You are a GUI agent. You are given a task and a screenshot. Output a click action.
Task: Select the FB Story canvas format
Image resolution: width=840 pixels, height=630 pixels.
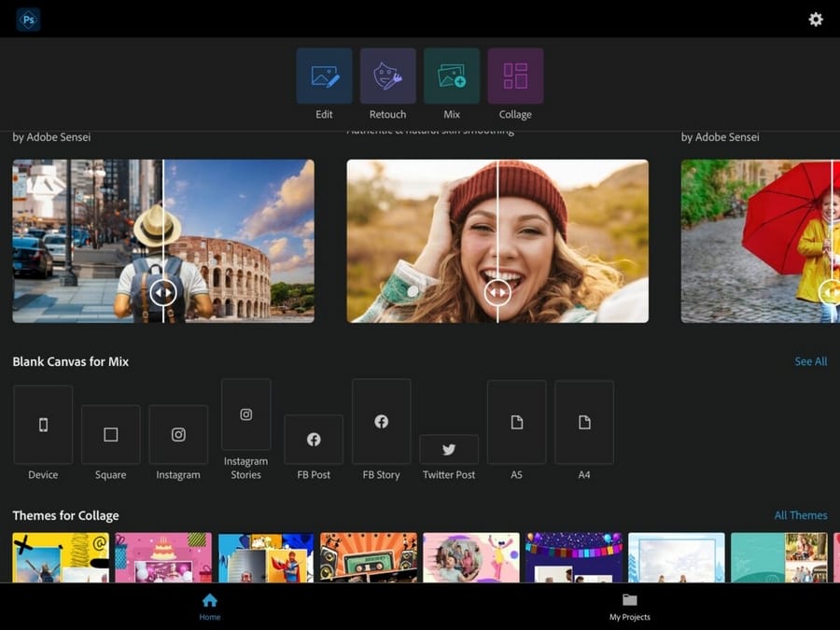pos(381,422)
